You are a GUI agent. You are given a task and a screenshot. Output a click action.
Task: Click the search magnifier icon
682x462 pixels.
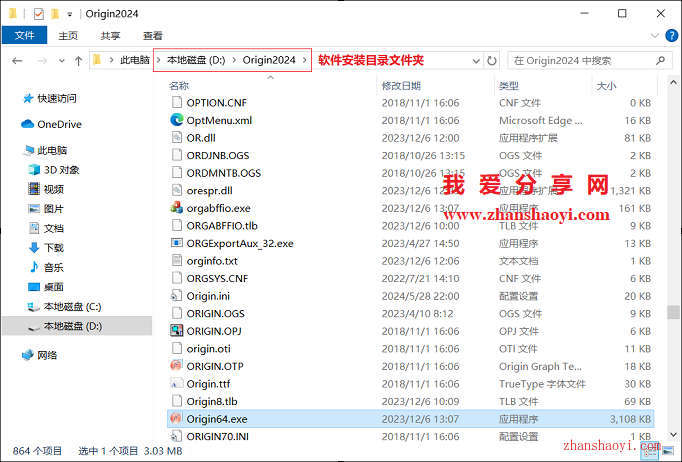point(660,60)
